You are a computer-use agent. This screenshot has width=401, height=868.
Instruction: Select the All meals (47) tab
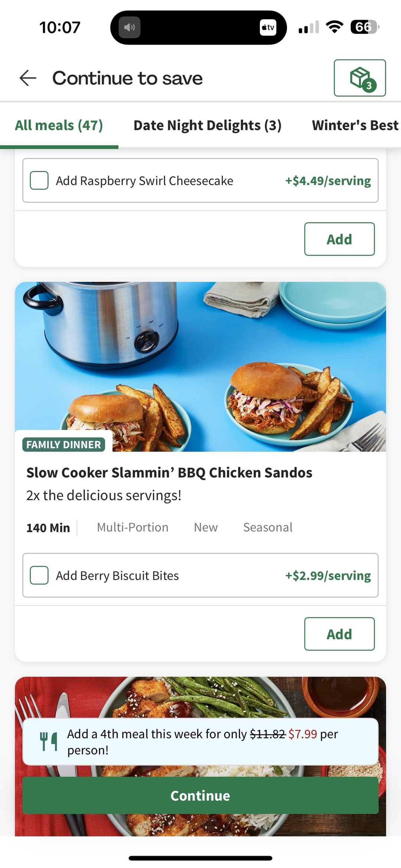pos(59,125)
